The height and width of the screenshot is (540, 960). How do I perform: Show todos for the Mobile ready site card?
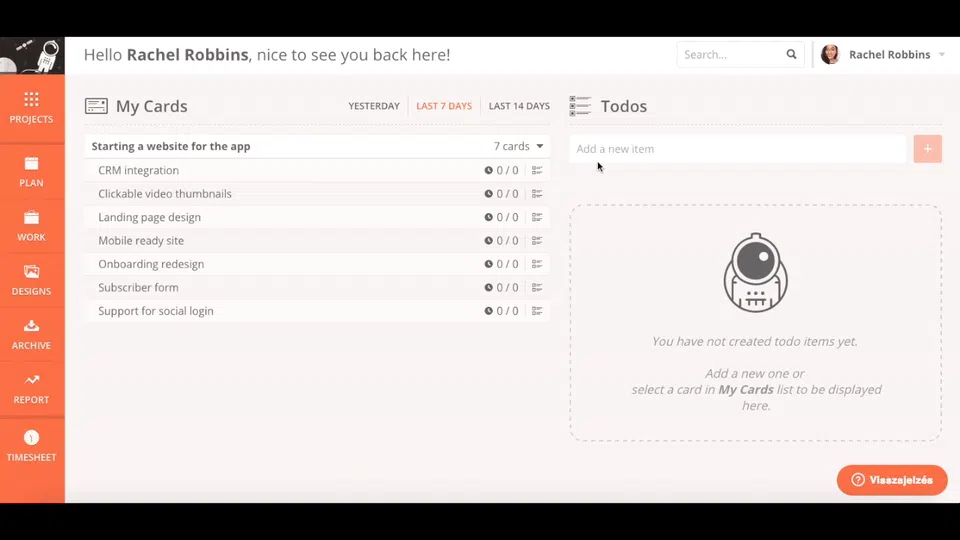[x=537, y=241]
